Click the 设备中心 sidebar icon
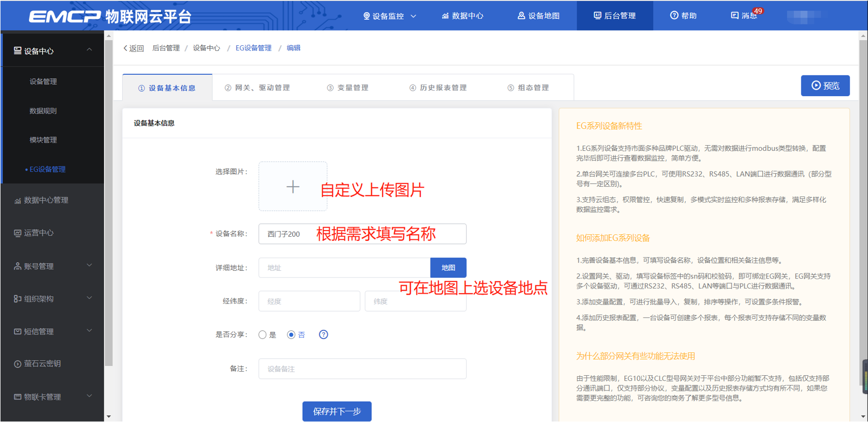The height and width of the screenshot is (422, 868). coord(17,50)
